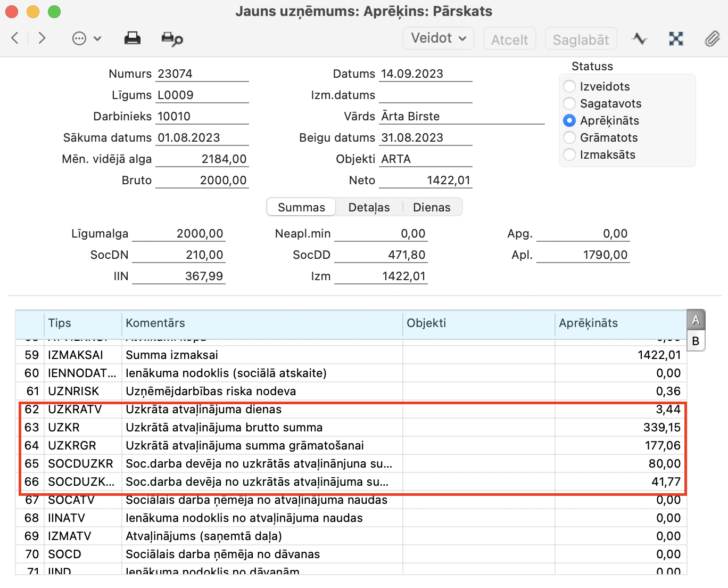This screenshot has height=588, width=728.
Task: Go to the next record arrow
Action: pyautogui.click(x=42, y=38)
